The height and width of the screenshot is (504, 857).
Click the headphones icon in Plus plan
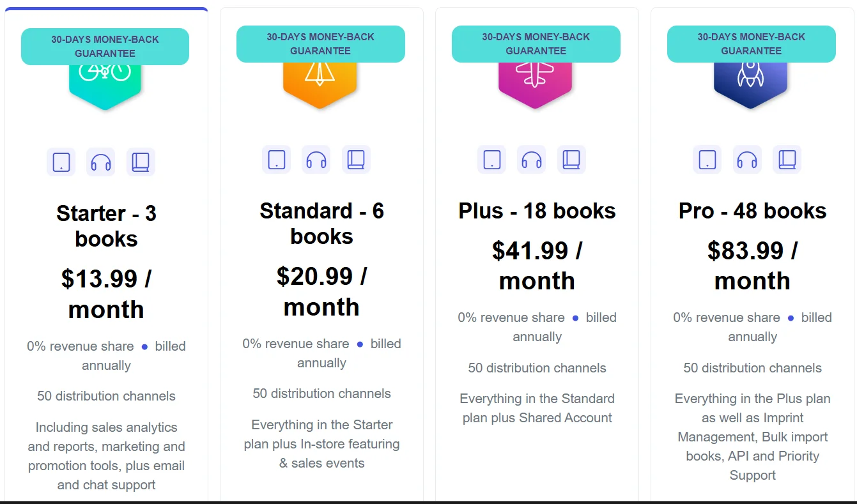pos(532,160)
